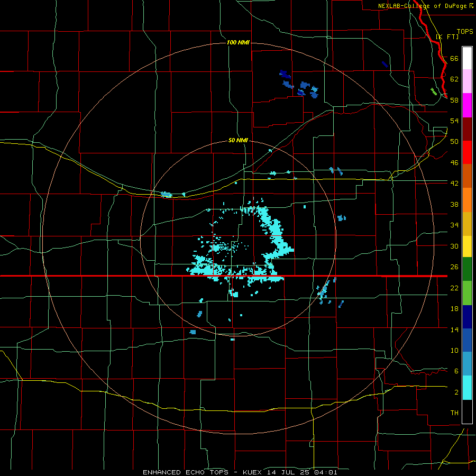Click the legend value '22'
Image resolution: width=476 pixels, height=476 pixels.
[x=454, y=288]
